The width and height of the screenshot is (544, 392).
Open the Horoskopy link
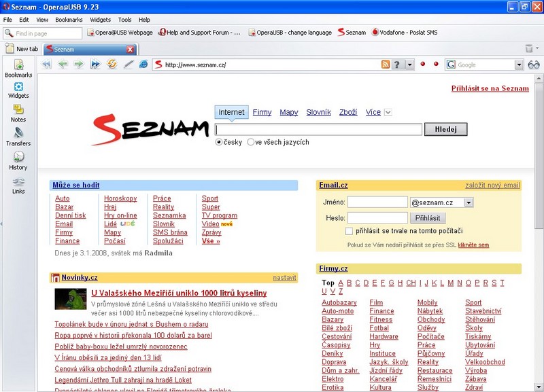[120, 198]
